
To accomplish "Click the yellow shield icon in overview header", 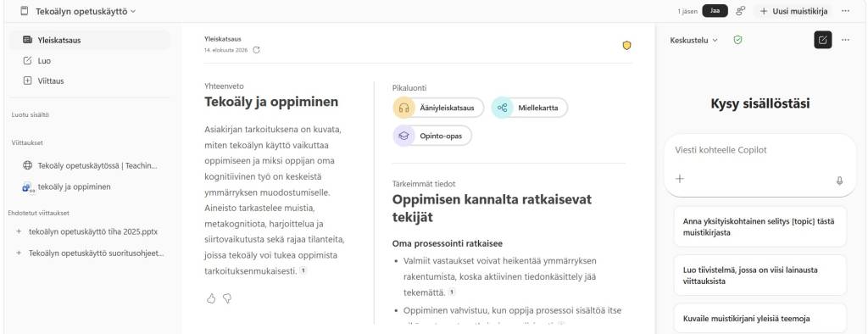I will tap(626, 46).
